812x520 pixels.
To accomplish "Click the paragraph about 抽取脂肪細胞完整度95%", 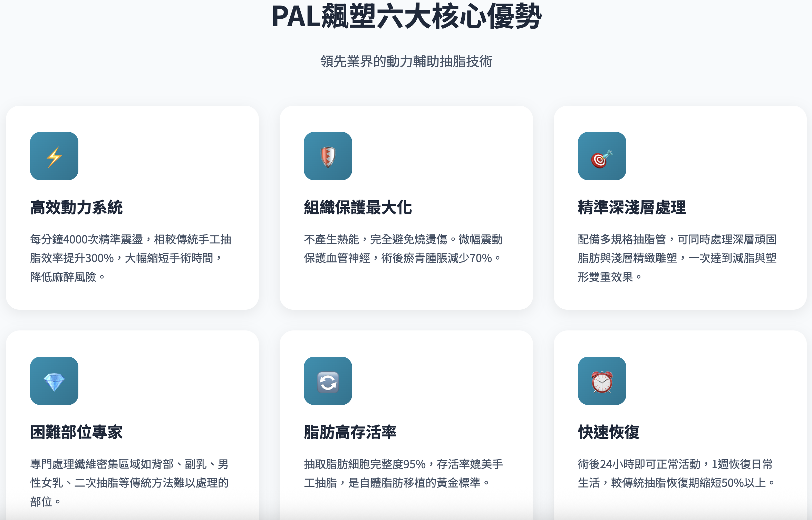I will (x=403, y=473).
